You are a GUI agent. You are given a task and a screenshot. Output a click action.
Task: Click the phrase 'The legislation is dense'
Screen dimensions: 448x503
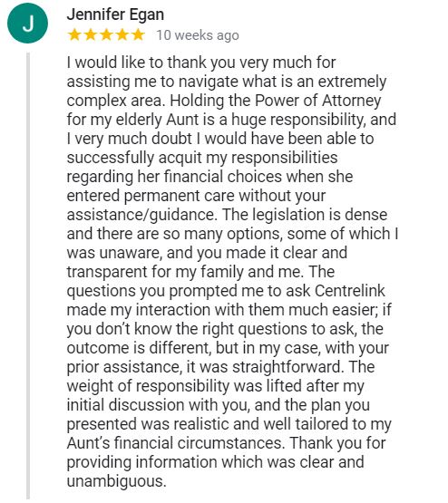(x=305, y=215)
